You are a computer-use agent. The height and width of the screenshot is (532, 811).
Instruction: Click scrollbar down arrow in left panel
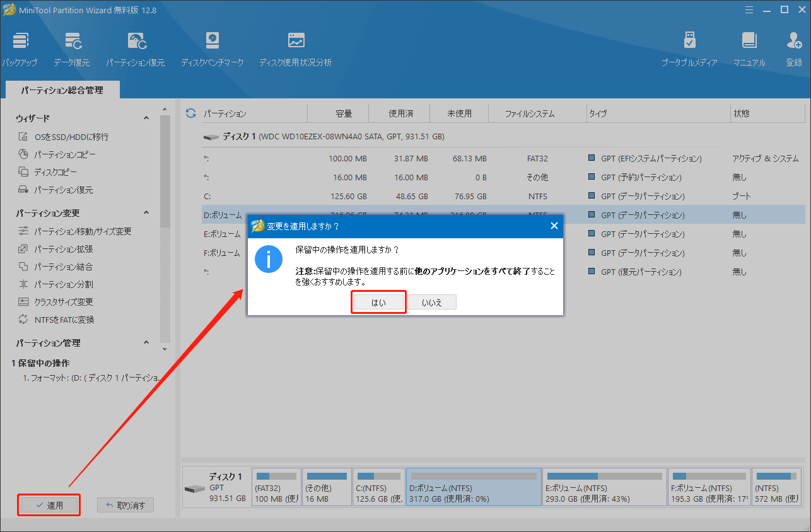(x=165, y=349)
